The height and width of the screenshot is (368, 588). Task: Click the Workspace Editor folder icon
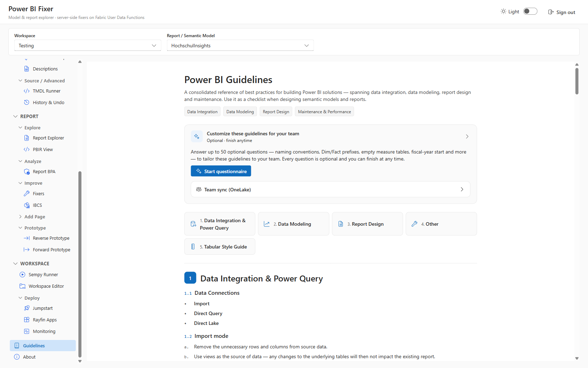[x=22, y=286]
